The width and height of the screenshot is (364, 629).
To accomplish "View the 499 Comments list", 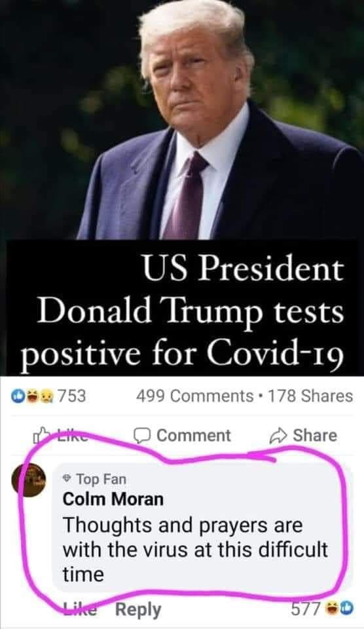I will coord(195,396).
